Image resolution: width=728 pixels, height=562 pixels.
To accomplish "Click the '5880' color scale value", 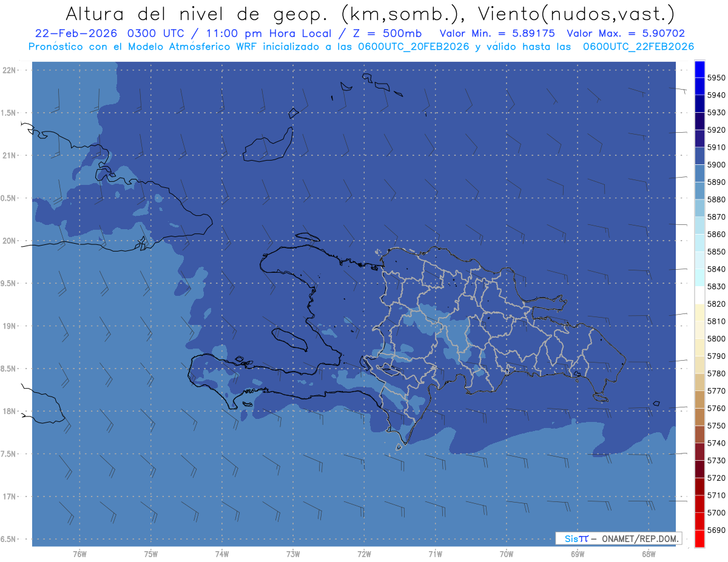I will pyautogui.click(x=716, y=199).
